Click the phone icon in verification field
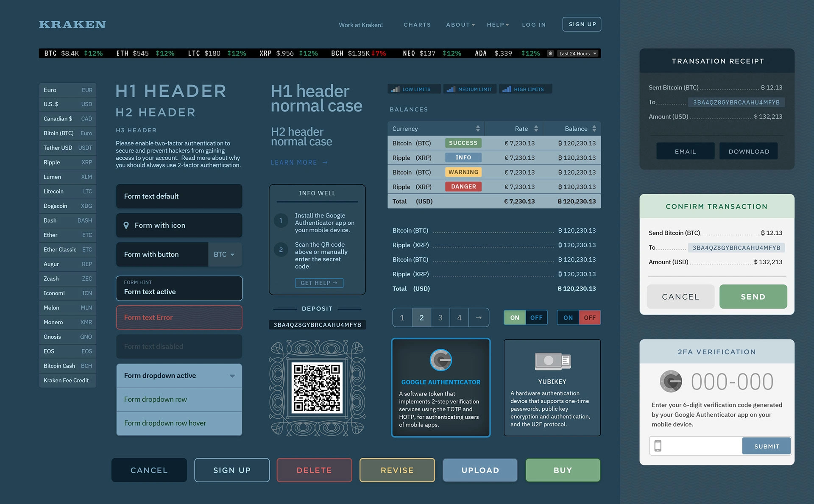Viewport: 814px width, 504px height. click(658, 446)
